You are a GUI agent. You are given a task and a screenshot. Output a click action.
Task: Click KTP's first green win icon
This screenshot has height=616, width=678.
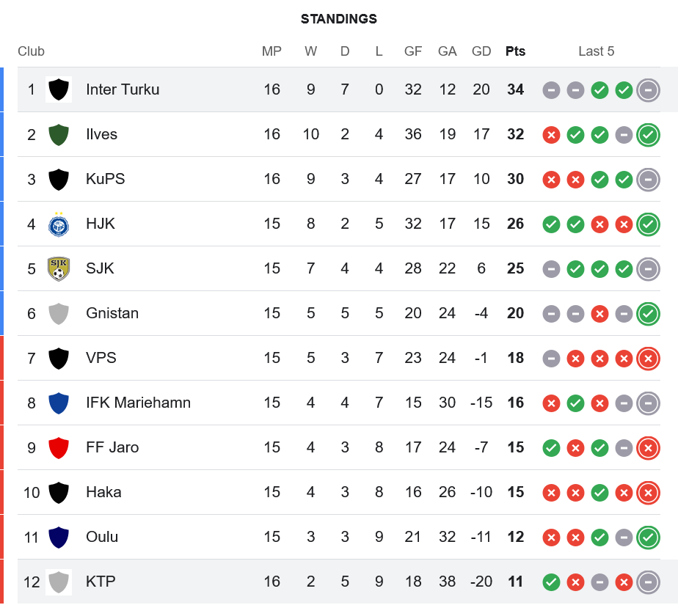point(551,582)
